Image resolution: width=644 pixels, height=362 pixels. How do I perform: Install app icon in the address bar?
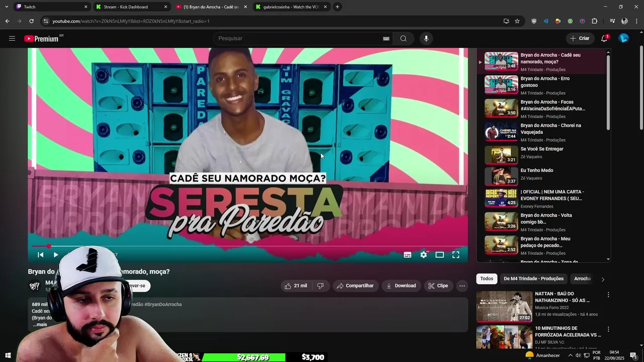pyautogui.click(x=506, y=21)
